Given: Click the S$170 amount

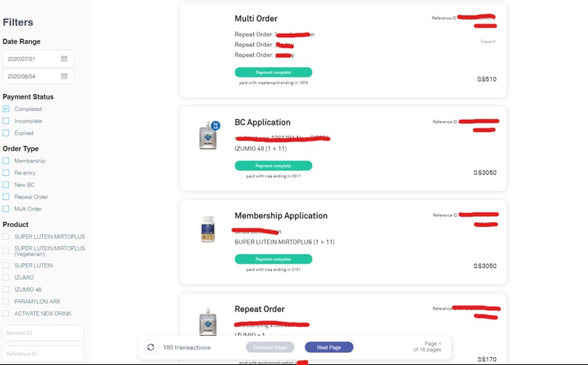Looking at the screenshot, I should coord(487,359).
